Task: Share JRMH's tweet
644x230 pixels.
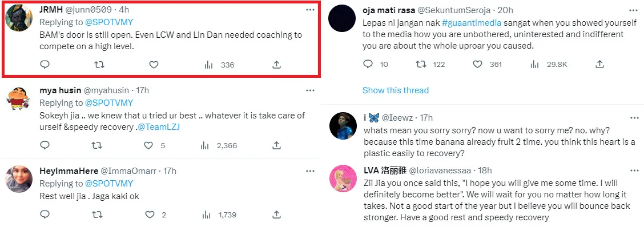Action: pos(276,65)
